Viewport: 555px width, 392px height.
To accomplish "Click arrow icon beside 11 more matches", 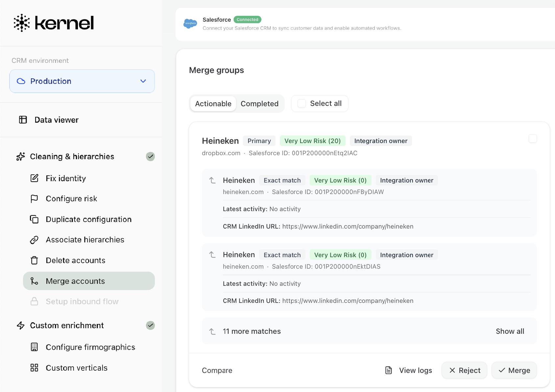I will [212, 331].
